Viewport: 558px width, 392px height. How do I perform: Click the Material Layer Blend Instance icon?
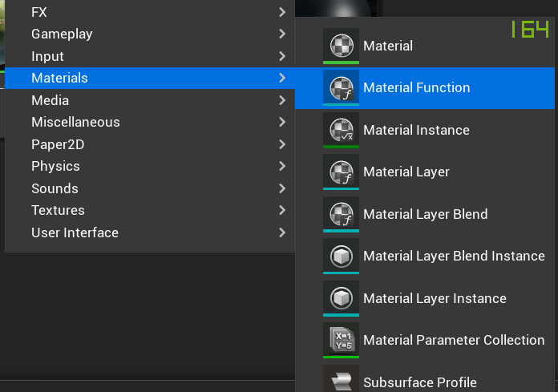[341, 256]
